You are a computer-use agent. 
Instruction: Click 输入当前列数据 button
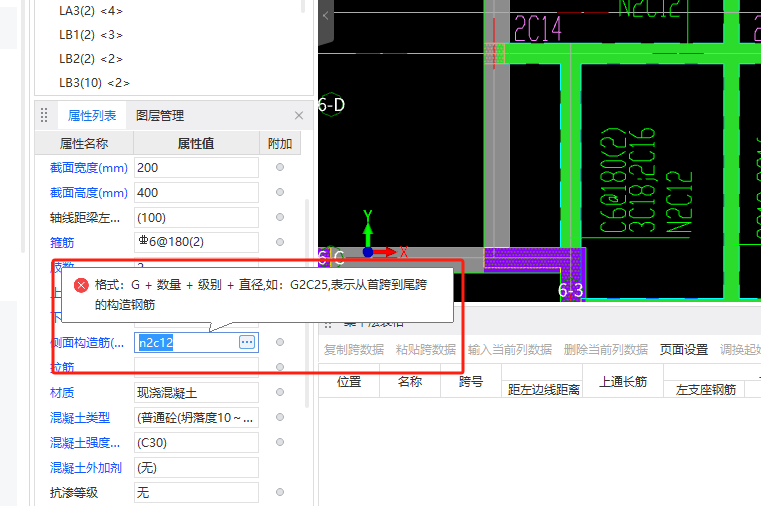click(510, 349)
